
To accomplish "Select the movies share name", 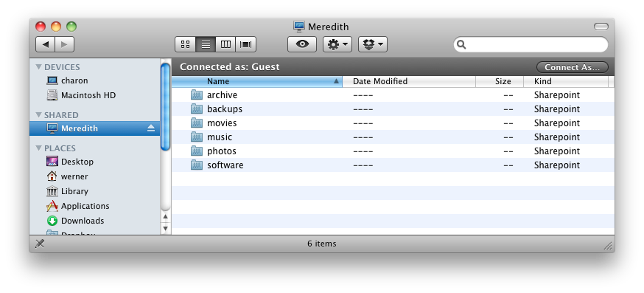I will 222,123.
